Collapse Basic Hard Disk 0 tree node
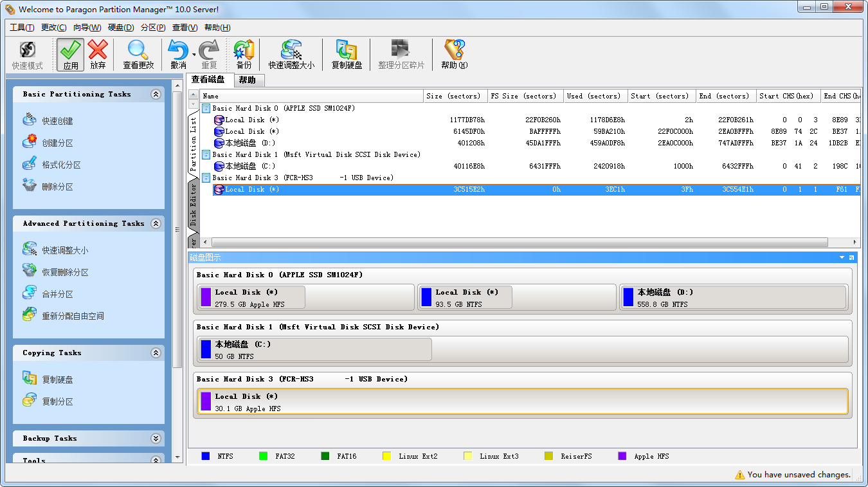The image size is (868, 487). coord(206,108)
